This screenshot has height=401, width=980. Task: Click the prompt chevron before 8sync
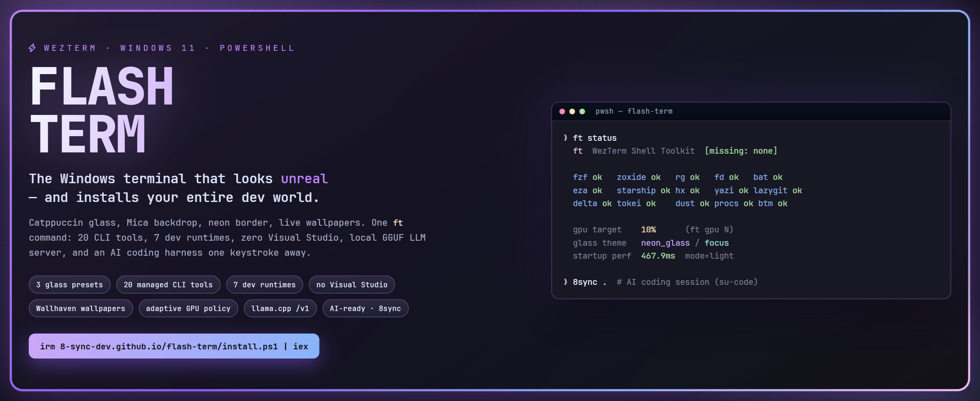click(x=565, y=282)
